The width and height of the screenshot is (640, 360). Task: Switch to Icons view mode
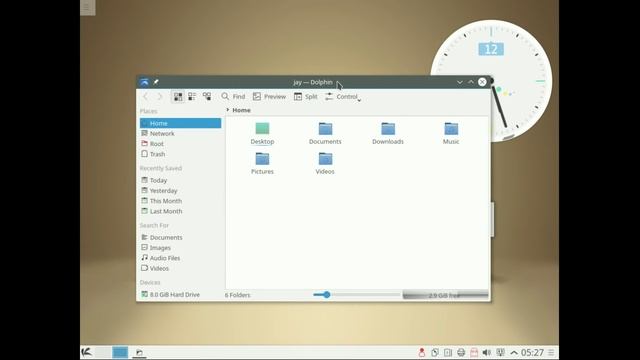178,97
